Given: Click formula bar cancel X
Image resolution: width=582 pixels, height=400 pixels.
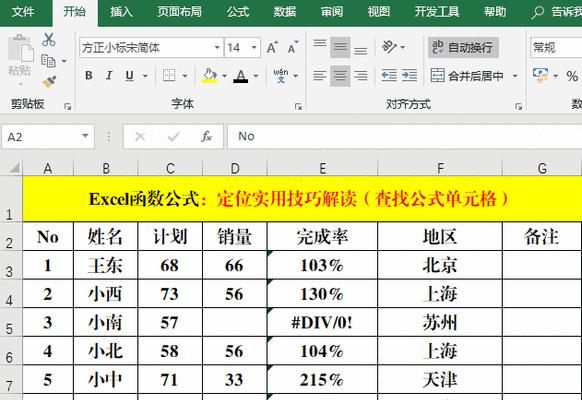Looking at the screenshot, I should 140,137.
